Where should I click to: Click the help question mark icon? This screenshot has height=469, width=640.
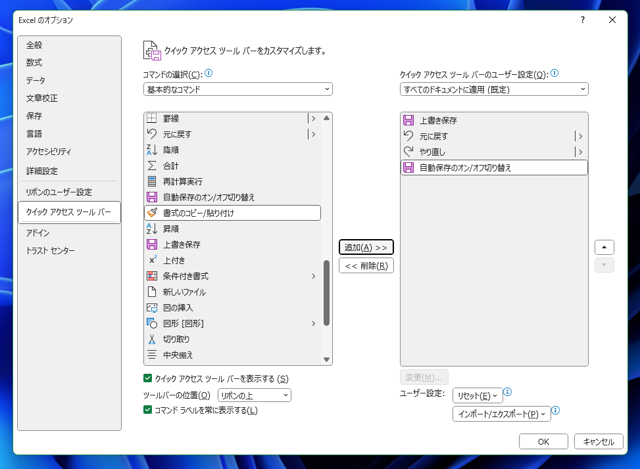point(583,20)
